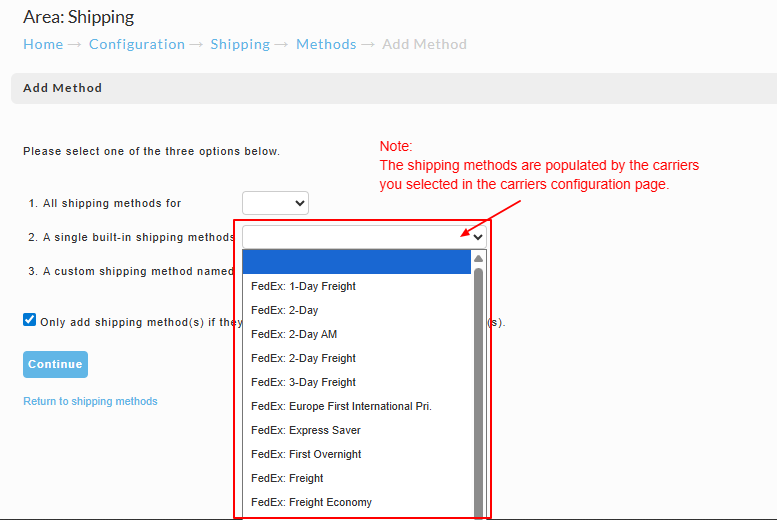Collapse the built-in shipping method dropdown arrow
Screen dimensions: 777x520
477,237
